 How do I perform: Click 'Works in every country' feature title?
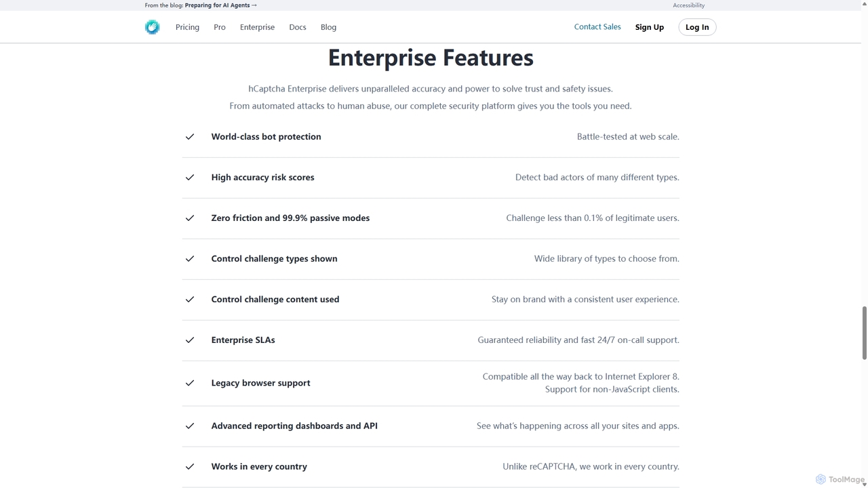[x=259, y=467]
